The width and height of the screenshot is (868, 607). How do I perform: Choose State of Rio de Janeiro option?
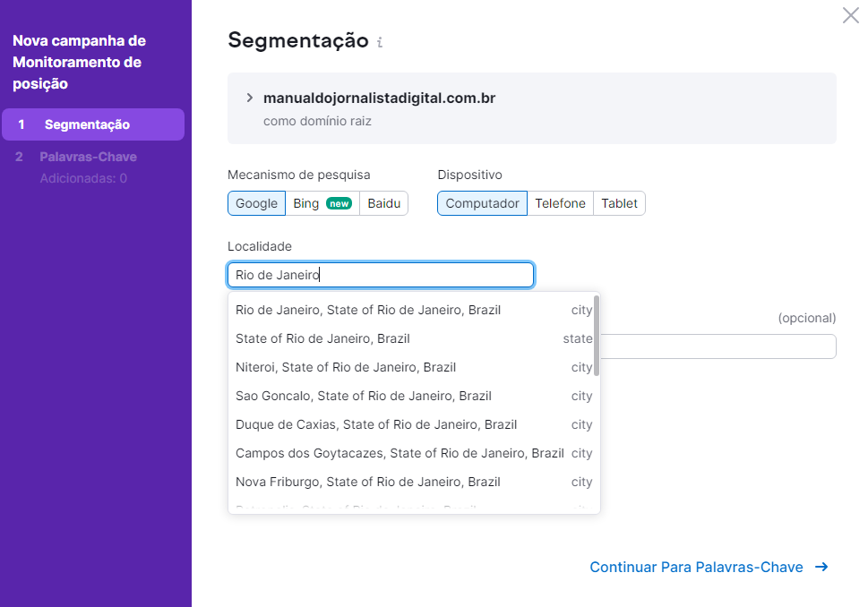[322, 338]
